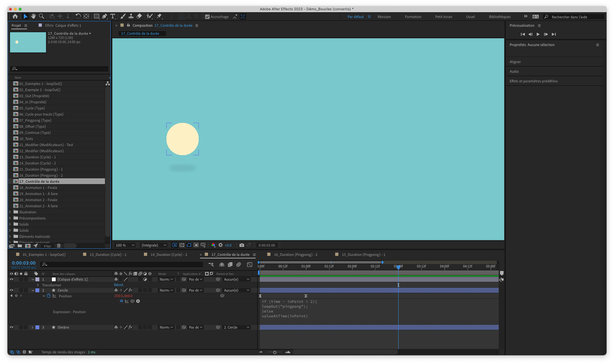
Task: Hide the Cercle layer with eye icon
Action: tap(12, 290)
